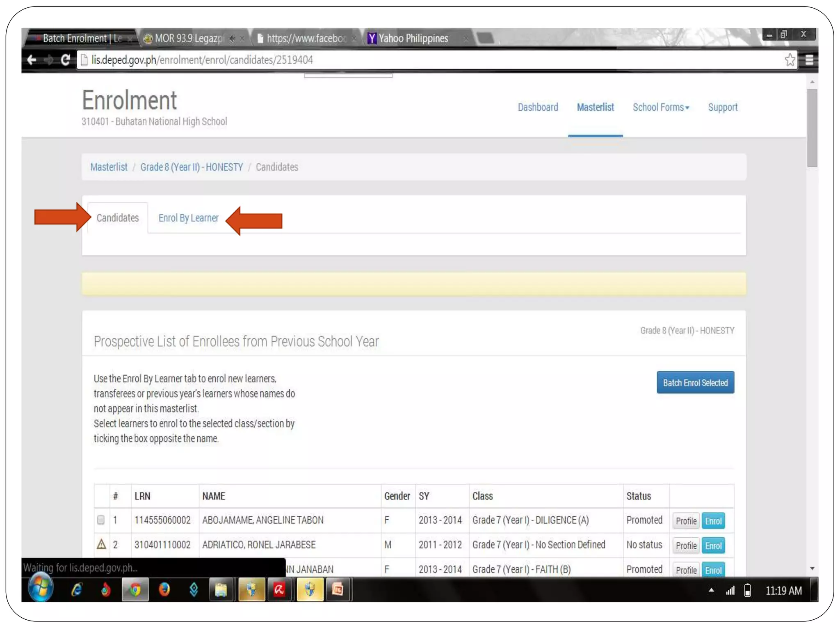This screenshot has height=630, width=840.
Task: Click Enrol for ADRIATICO, RONEL JARABESE
Action: coord(713,546)
